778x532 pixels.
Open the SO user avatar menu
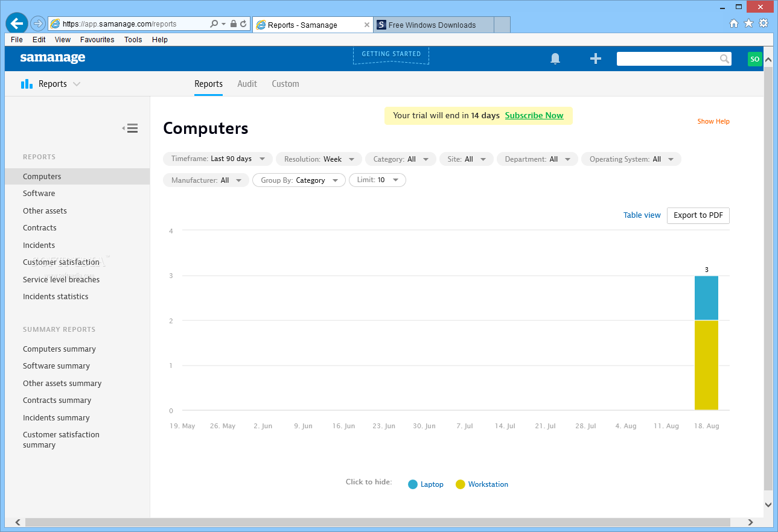point(755,59)
